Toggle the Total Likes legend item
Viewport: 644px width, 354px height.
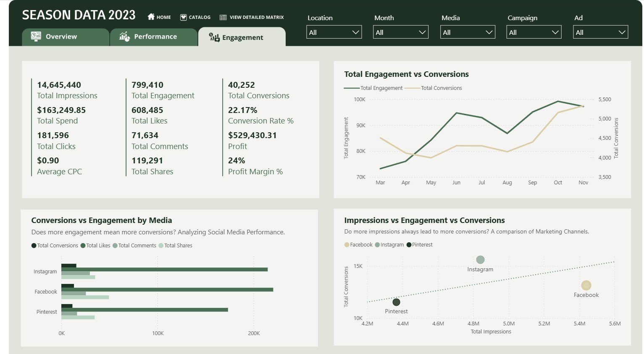95,246
